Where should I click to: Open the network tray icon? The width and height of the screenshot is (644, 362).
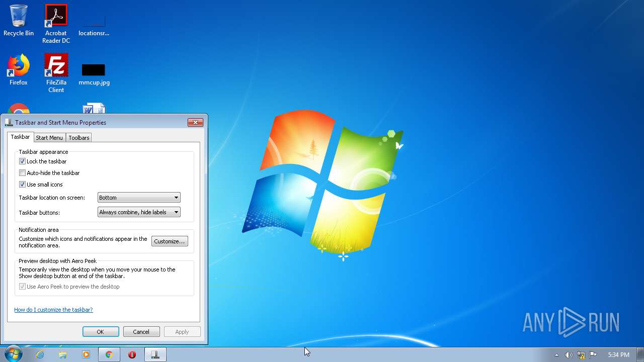pyautogui.click(x=581, y=355)
